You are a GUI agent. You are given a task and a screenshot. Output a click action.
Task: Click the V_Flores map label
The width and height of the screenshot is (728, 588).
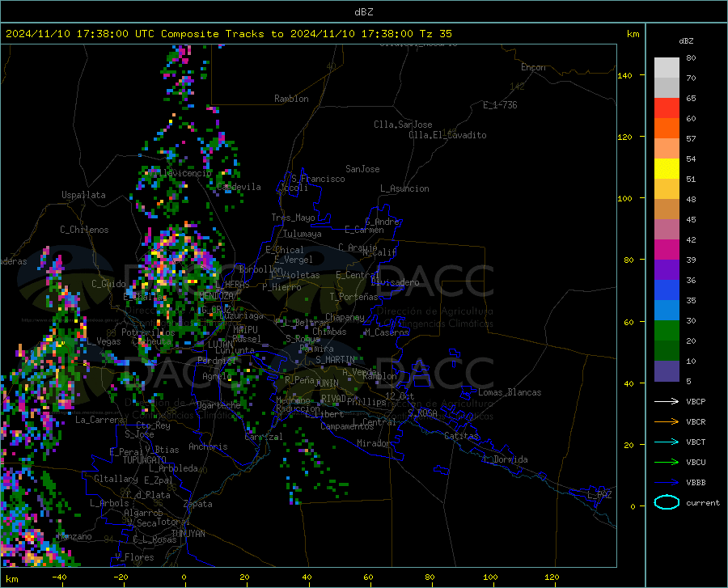134,557
